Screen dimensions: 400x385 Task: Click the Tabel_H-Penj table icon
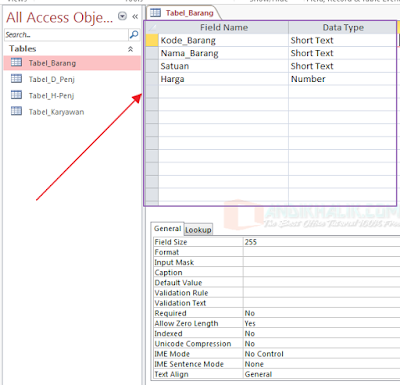click(16, 95)
